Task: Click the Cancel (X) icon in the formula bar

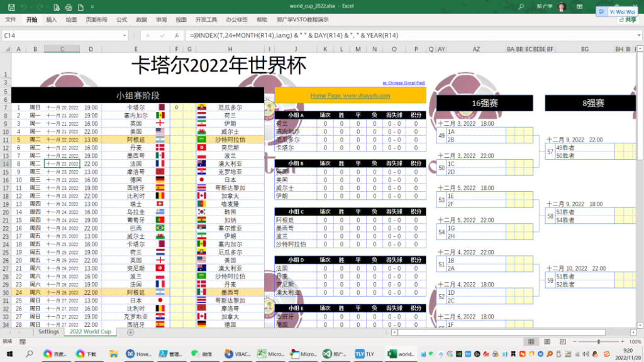Action: (x=148, y=36)
